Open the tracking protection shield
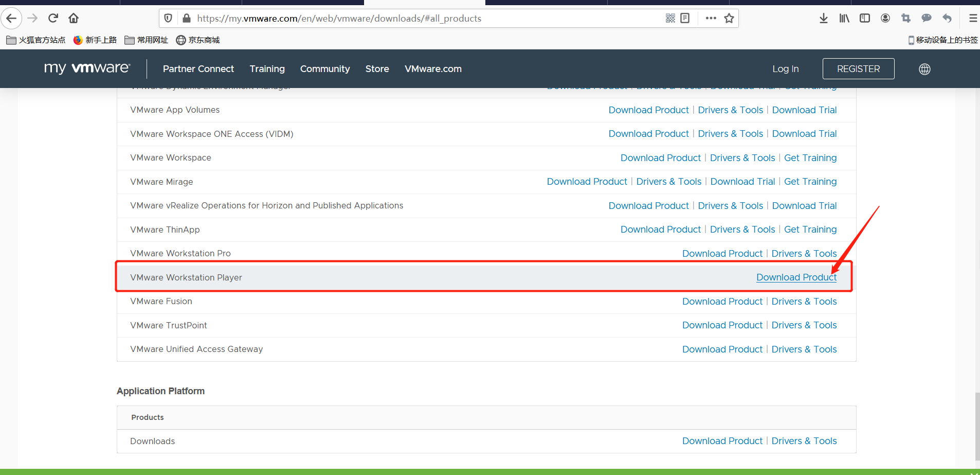This screenshot has height=475, width=980. [168, 19]
